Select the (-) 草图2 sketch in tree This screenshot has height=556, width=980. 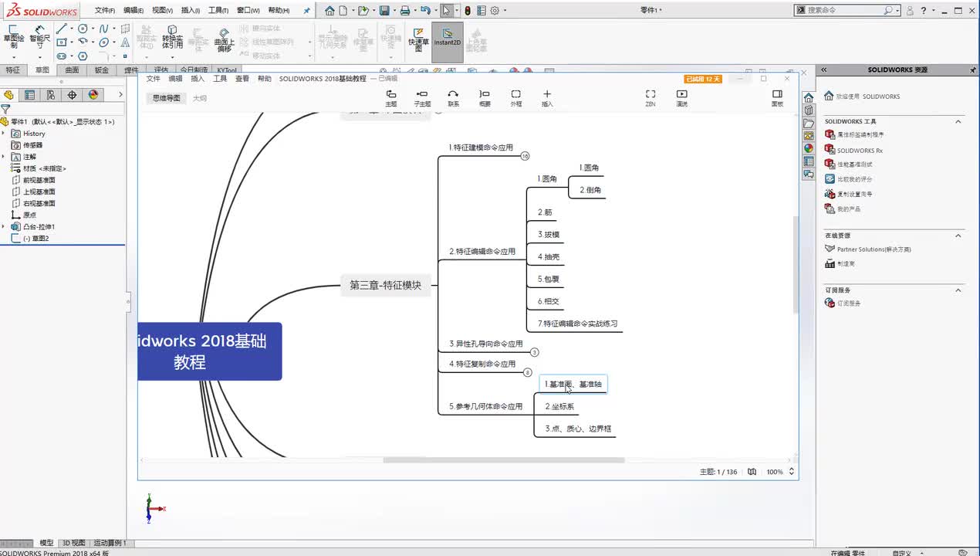pyautogui.click(x=31, y=239)
